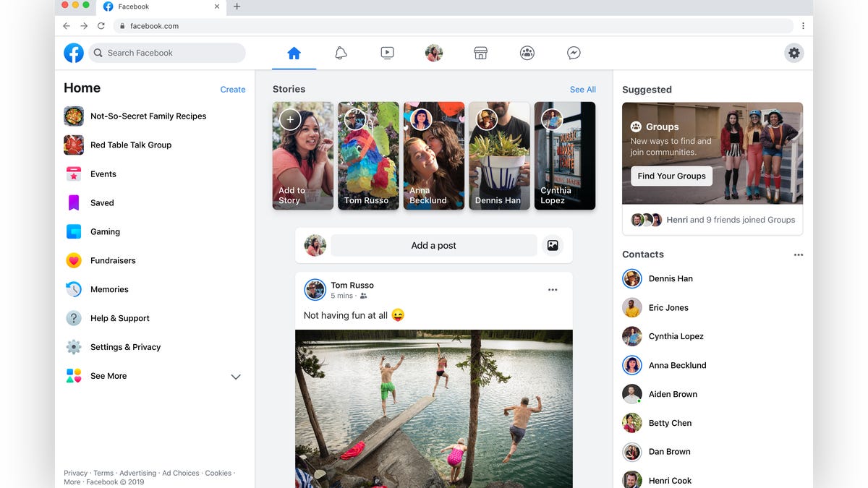Open the Groups icon in top navigation
868x488 pixels.
(x=527, y=52)
